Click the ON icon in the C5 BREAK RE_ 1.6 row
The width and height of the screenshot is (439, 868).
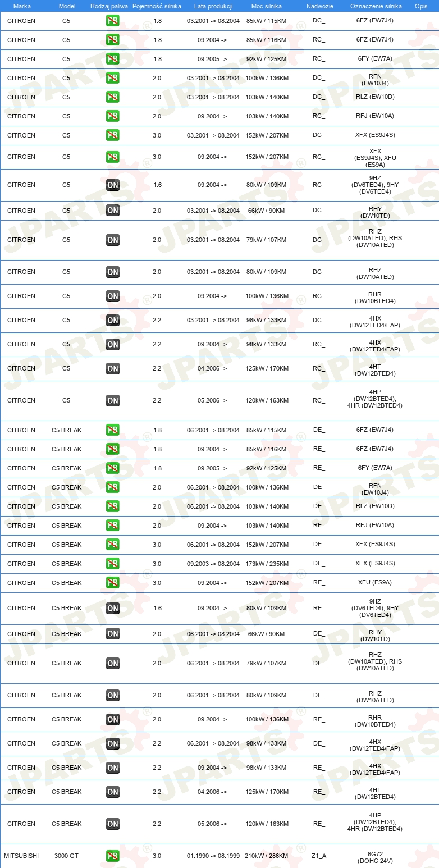(112, 608)
